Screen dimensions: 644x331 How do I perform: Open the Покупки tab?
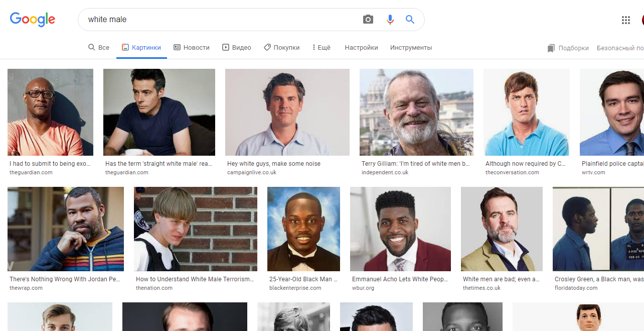tap(282, 47)
